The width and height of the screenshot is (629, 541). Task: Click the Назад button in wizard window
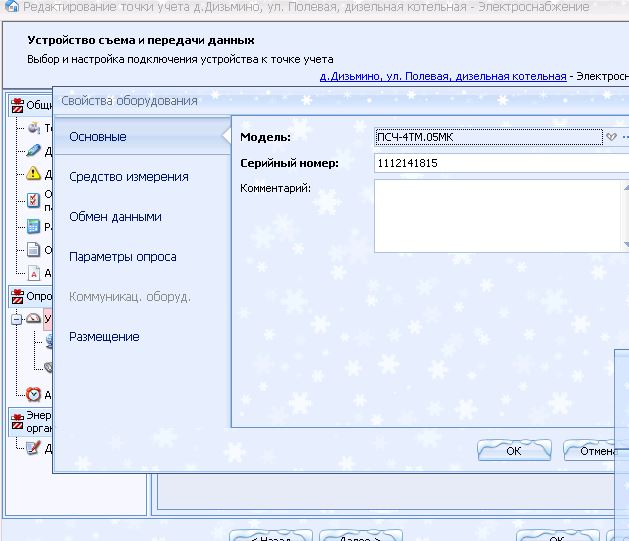(x=270, y=537)
